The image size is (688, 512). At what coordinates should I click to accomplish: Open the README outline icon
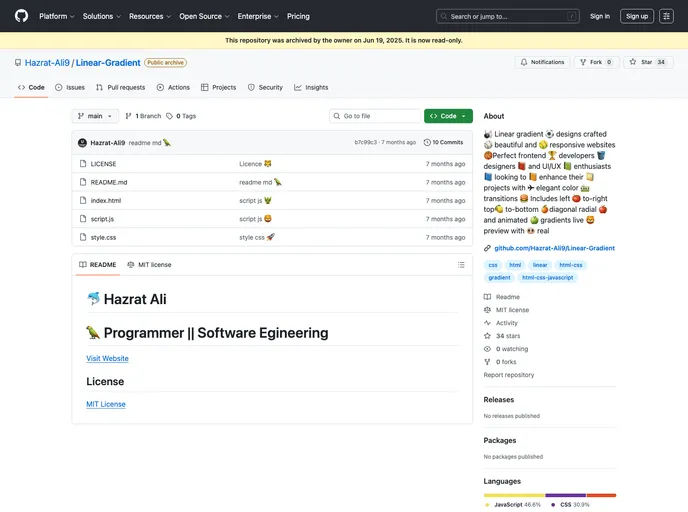(x=461, y=265)
